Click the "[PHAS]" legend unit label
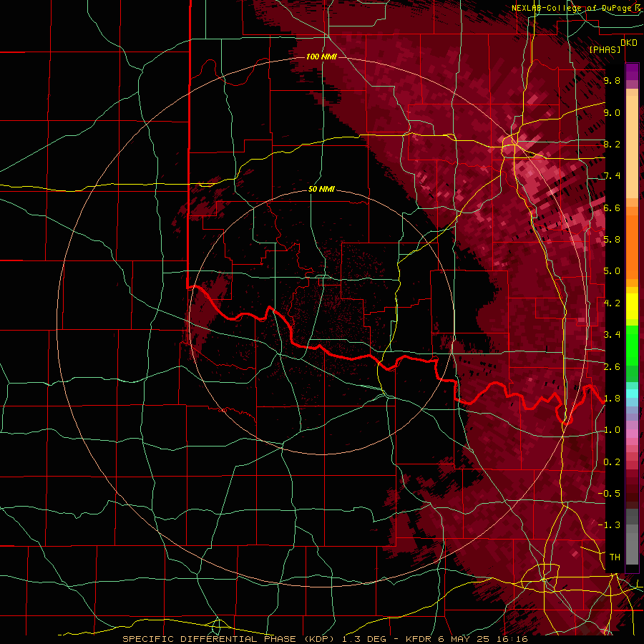Viewport: 644px width, 644px height. pyautogui.click(x=605, y=50)
